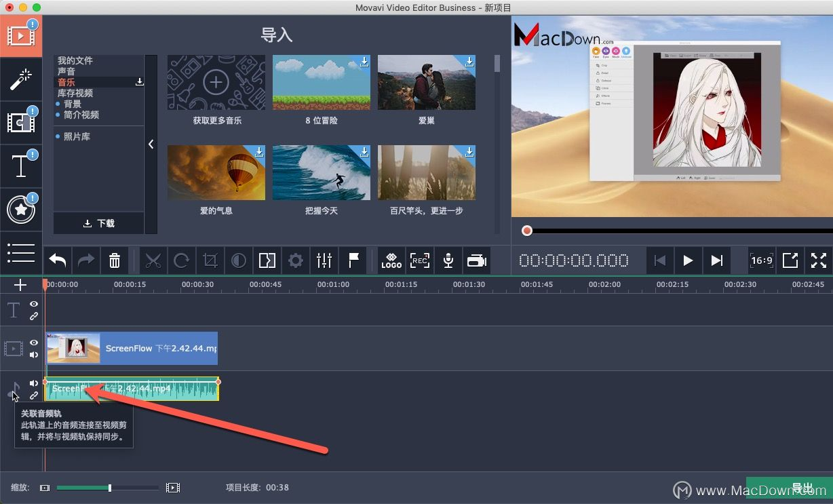Screen dimensions: 833x504
Task: Zoom in the timeline with large filmstrip icon
Action: (173, 488)
